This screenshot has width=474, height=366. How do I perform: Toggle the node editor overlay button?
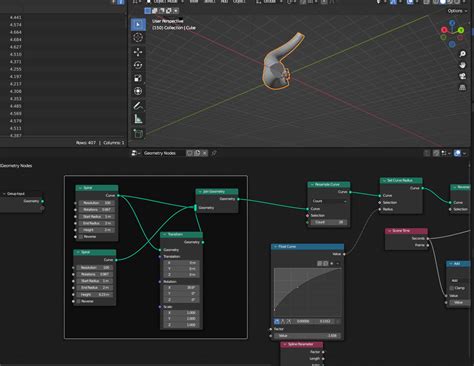click(457, 153)
